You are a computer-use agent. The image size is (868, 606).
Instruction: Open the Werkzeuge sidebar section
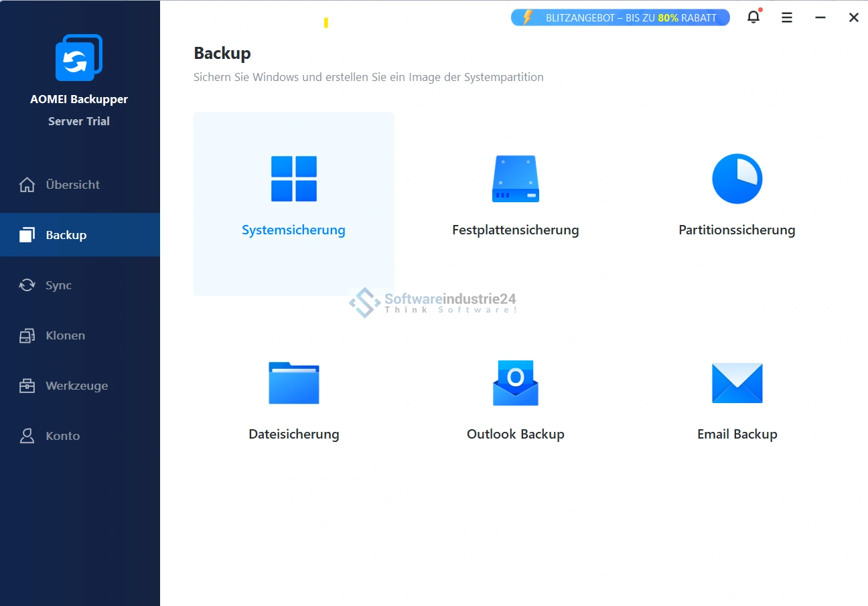(x=76, y=386)
